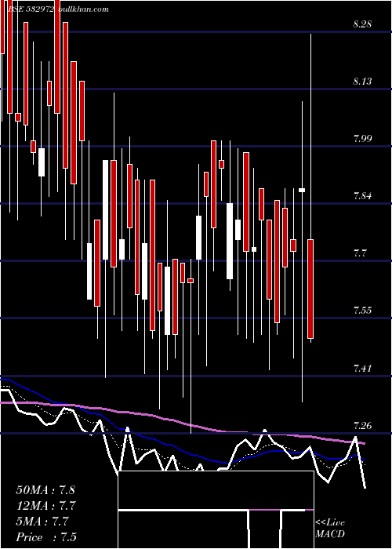Click the pink MACD histogram segment
This screenshot has height=549, width=392.
point(265,510)
